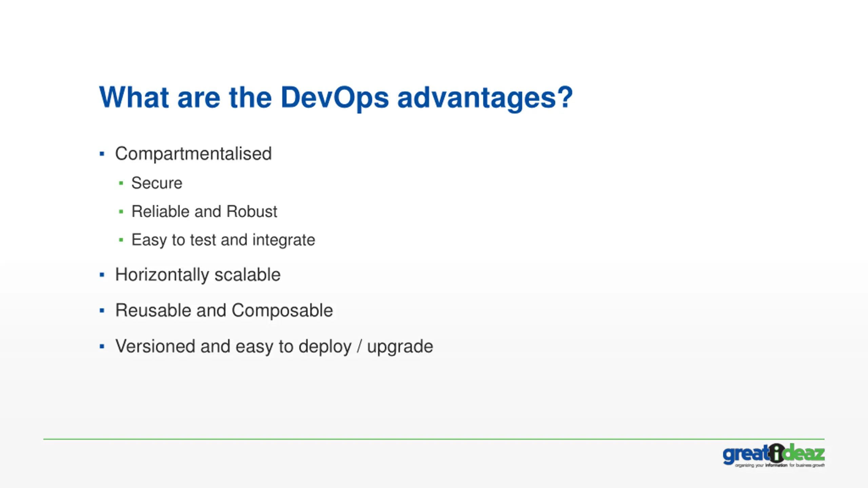Image resolution: width=868 pixels, height=488 pixels.
Task: Click the 'Reusable and Composable' text
Action: tap(224, 310)
